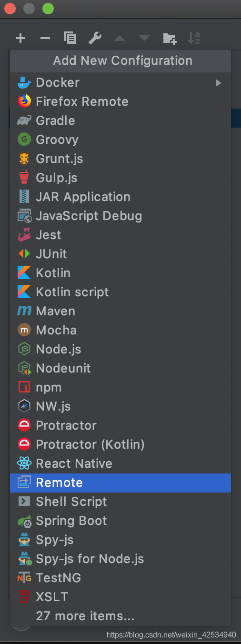This screenshot has height=644, width=241.
Task: Click the JavaScript Debug icon
Action: (x=24, y=216)
